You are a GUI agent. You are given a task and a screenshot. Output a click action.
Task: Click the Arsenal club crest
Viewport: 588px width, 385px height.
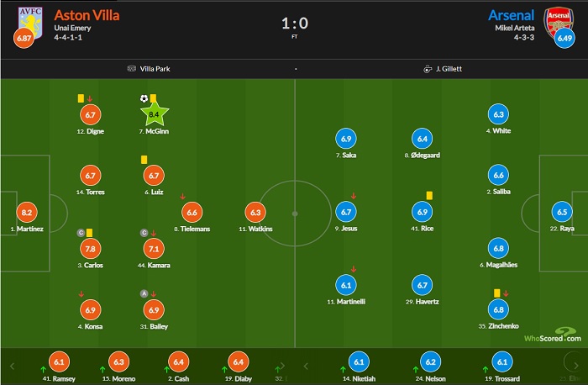pyautogui.click(x=558, y=20)
